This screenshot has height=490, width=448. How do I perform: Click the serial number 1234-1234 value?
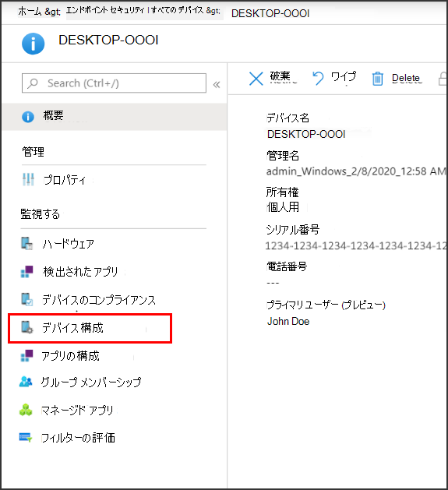click(x=356, y=246)
